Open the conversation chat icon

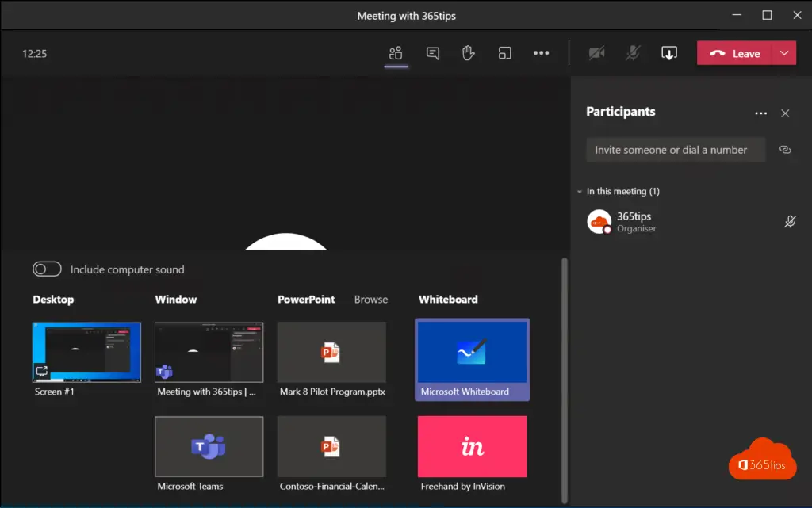(432, 53)
